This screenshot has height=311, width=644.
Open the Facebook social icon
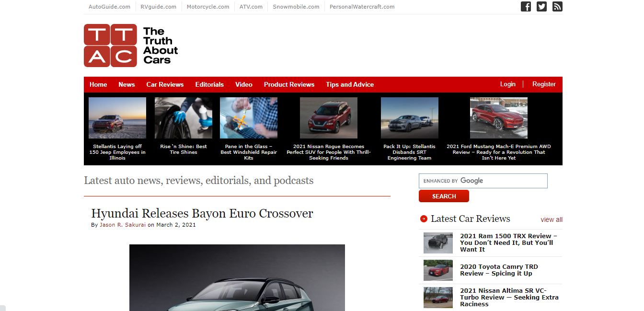point(526,7)
